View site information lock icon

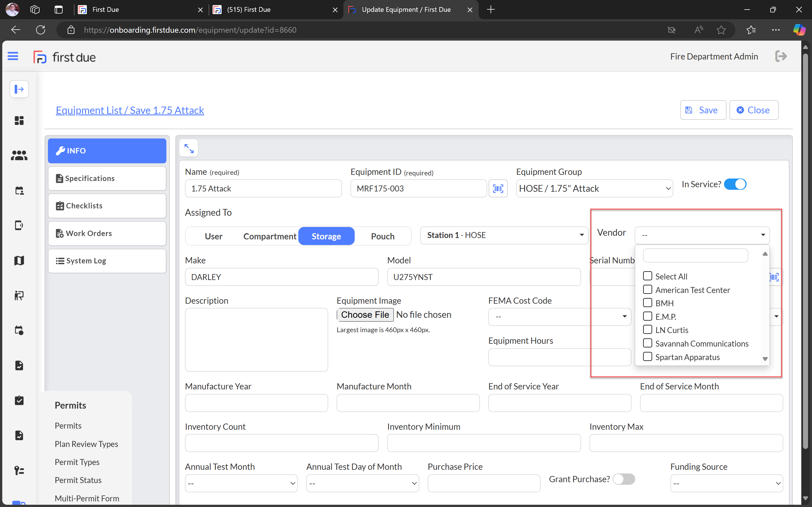click(71, 30)
